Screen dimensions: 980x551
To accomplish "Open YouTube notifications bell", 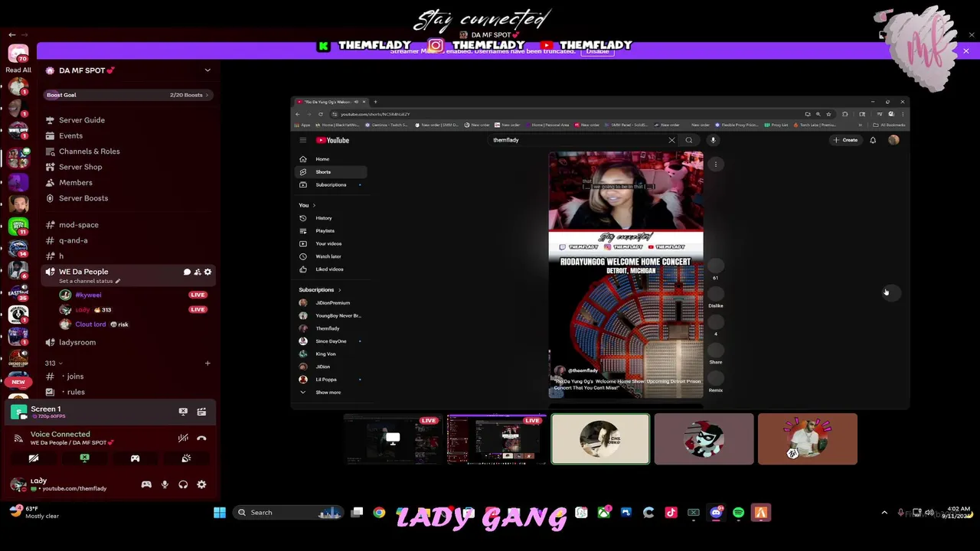I will pyautogui.click(x=873, y=140).
